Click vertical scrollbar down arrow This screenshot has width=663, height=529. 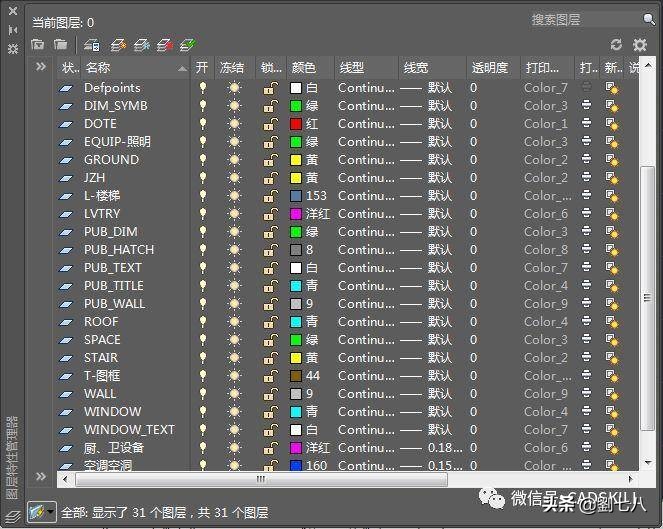click(647, 463)
